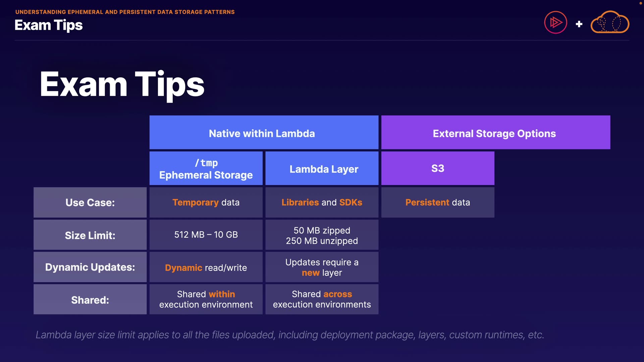
Task: Click the Lambda layer size limit footnote
Action: (x=290, y=335)
